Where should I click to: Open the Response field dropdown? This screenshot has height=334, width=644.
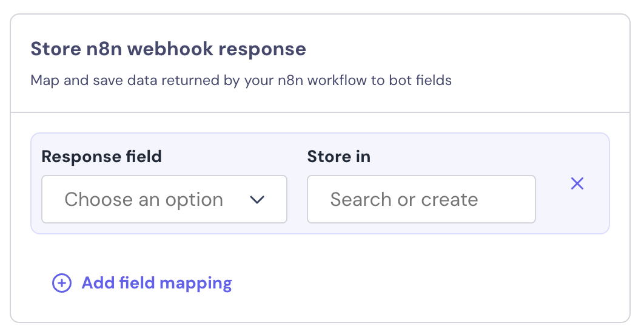click(164, 199)
